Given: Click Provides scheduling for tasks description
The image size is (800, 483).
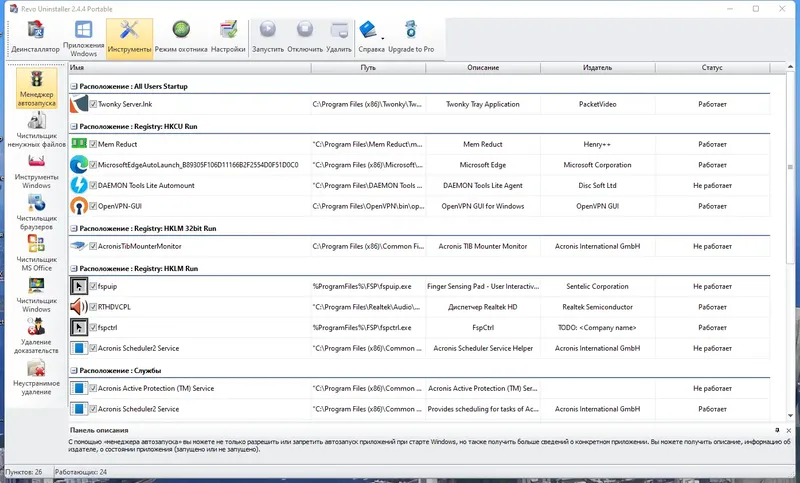Looking at the screenshot, I should [483, 409].
